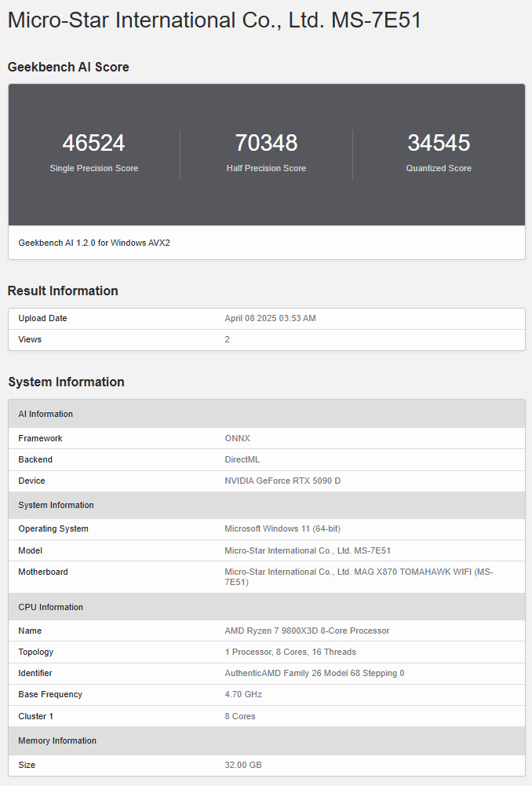
Task: Select the Upload Date value
Action: click(x=270, y=319)
